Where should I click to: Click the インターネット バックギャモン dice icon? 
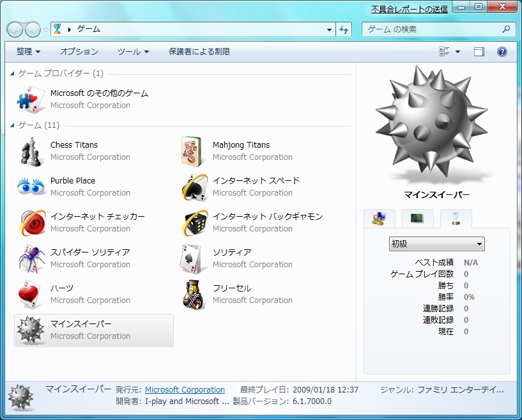pos(195,223)
